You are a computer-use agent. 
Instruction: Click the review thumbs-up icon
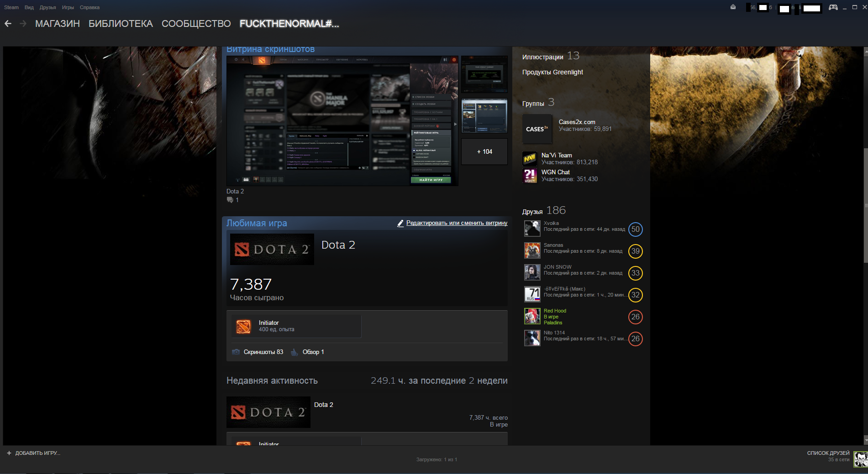click(x=295, y=352)
